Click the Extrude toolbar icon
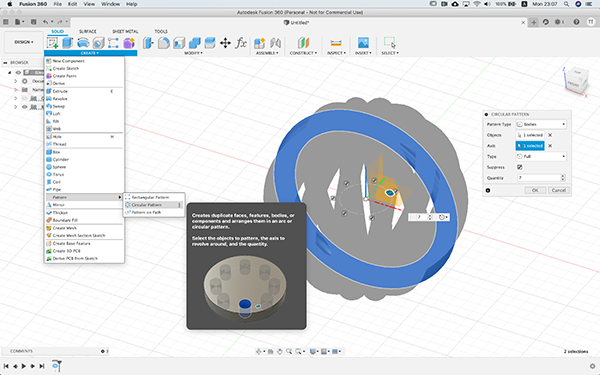 (68, 42)
